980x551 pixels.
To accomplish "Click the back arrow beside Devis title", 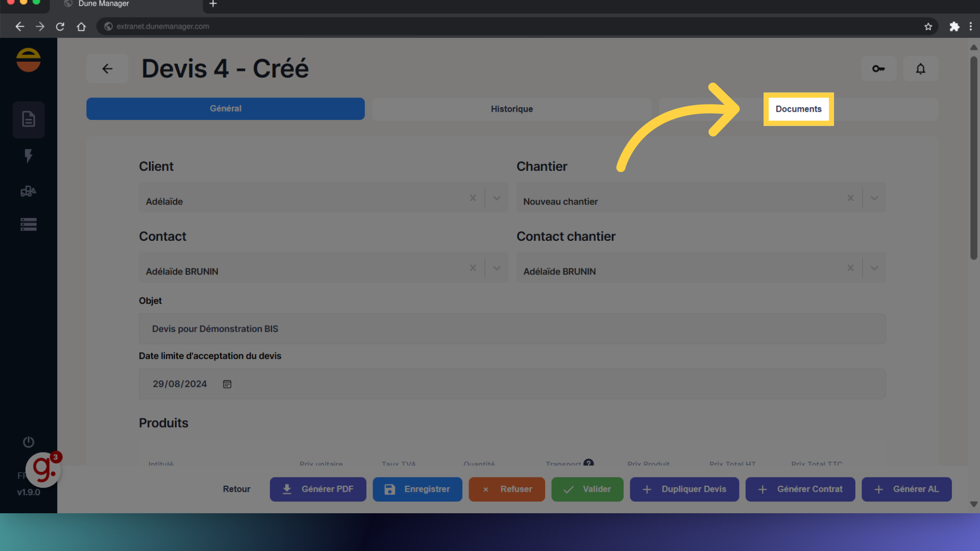I will 107,68.
